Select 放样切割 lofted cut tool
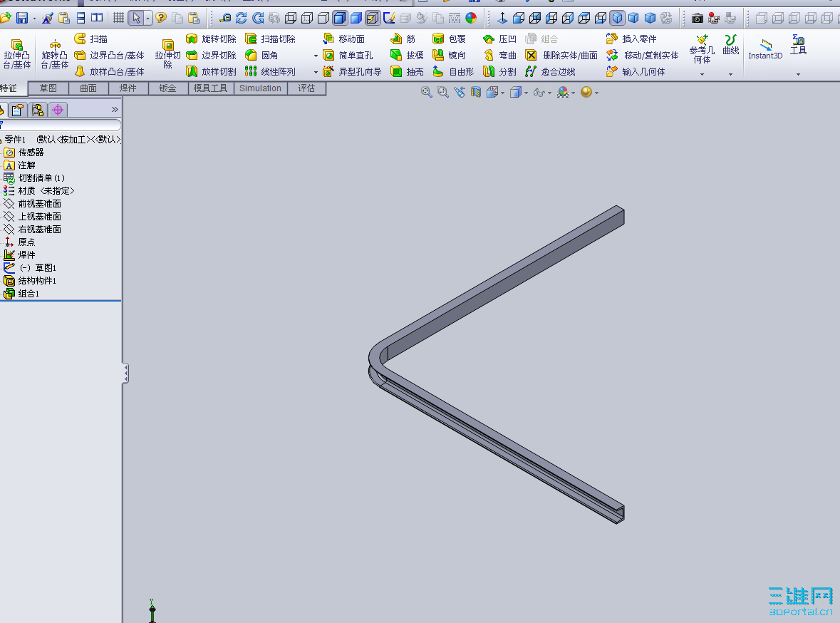Screen dimensions: 840x623 (x=211, y=71)
